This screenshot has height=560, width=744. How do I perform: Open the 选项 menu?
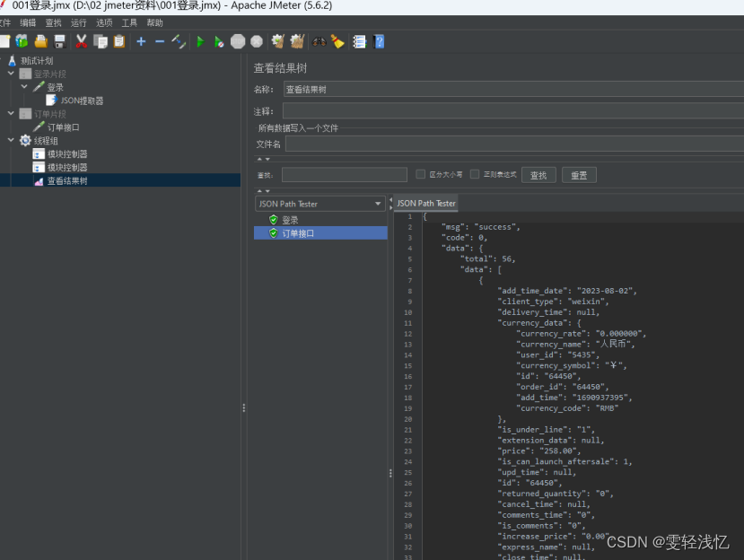point(104,22)
